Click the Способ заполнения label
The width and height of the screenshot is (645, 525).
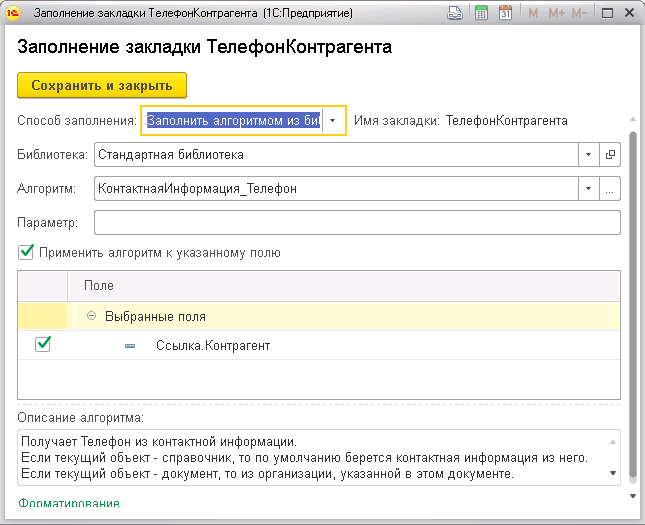(x=77, y=121)
